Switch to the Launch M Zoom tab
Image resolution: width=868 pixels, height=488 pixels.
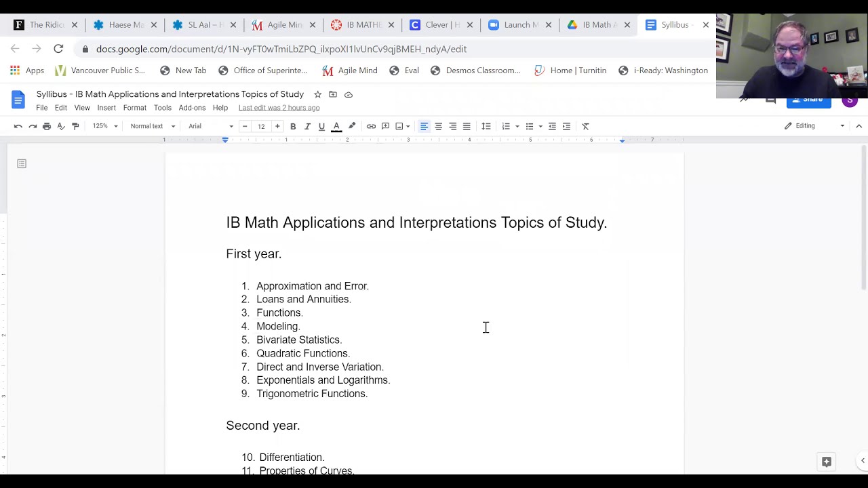pos(521,25)
